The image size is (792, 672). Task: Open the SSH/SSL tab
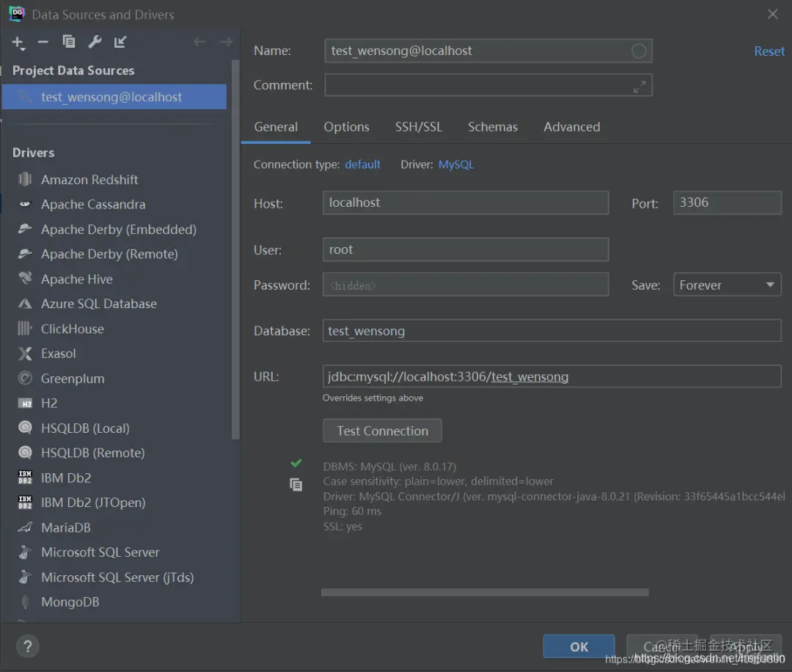[418, 127]
